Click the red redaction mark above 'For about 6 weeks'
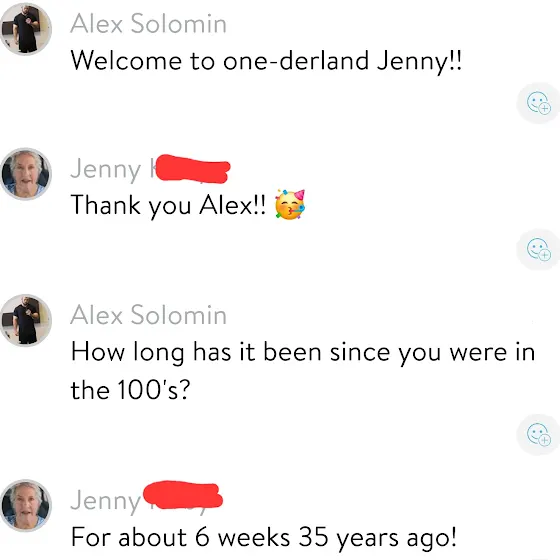 (x=183, y=496)
